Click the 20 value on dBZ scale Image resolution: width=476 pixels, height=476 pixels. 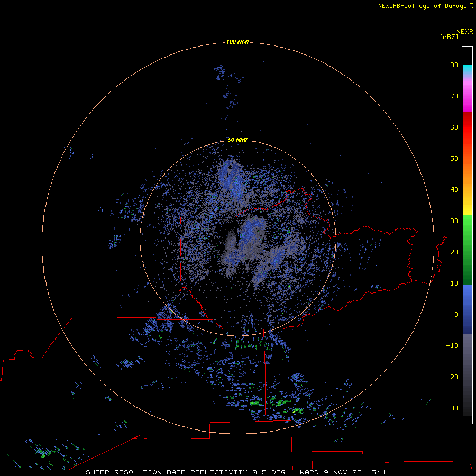(x=454, y=252)
